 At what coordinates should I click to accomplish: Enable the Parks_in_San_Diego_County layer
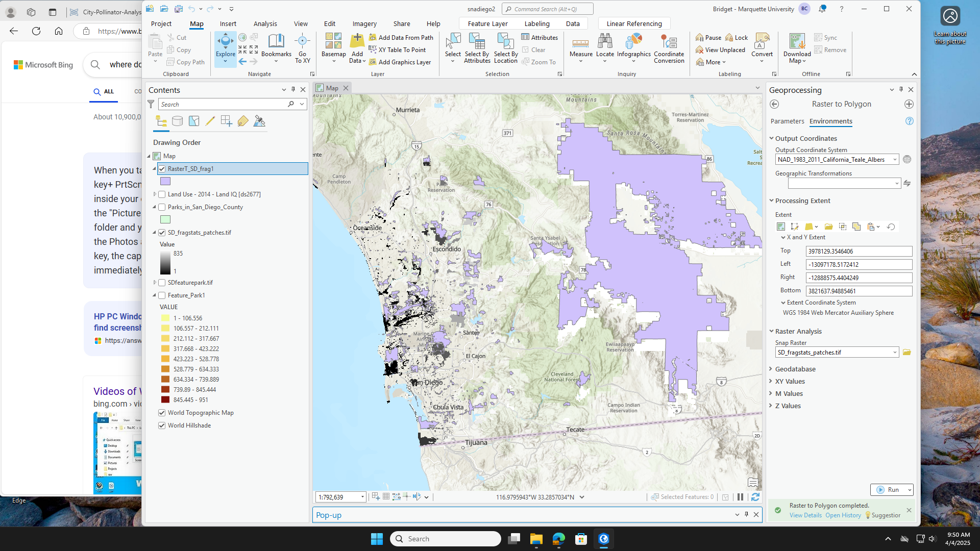(162, 207)
